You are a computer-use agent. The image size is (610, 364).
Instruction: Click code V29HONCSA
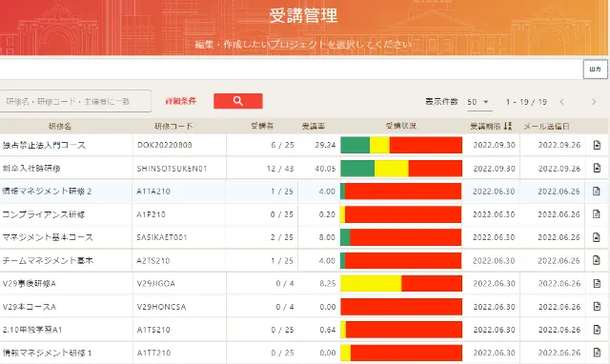(161, 307)
